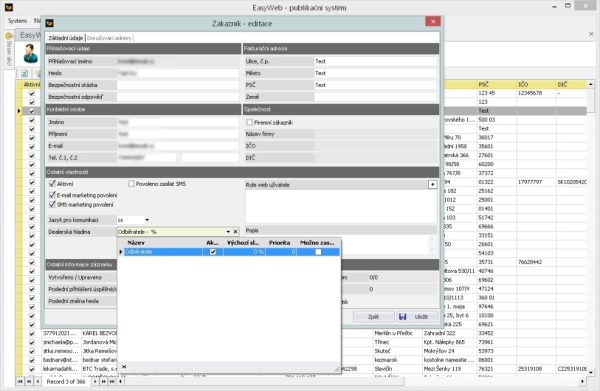Jump to the last record

(112, 381)
